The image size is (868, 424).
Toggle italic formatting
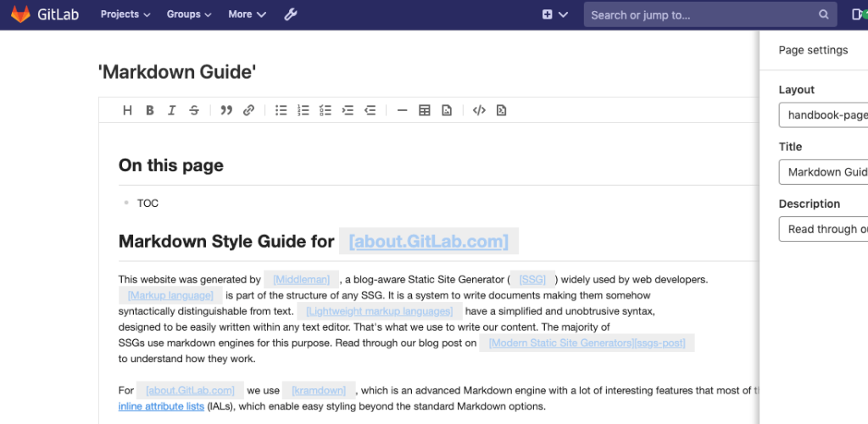click(x=171, y=110)
